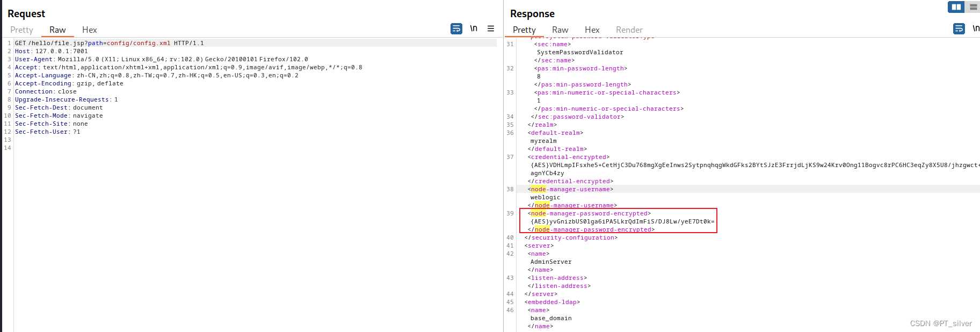This screenshot has height=332, width=980.
Task: Click the Sec-Fetch-User: ?1 line
Action: pos(47,132)
